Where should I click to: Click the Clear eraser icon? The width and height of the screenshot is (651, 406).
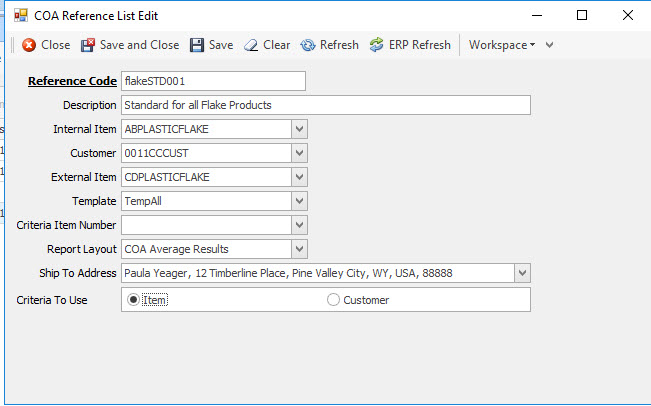pyautogui.click(x=251, y=45)
